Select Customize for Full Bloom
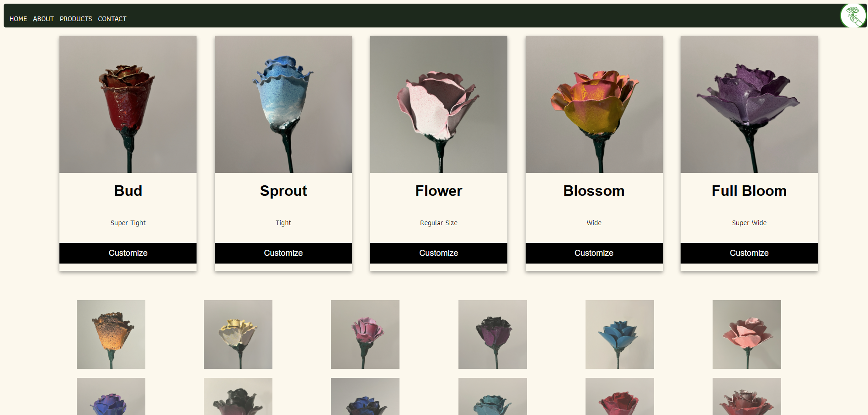The image size is (868, 415). [749, 253]
